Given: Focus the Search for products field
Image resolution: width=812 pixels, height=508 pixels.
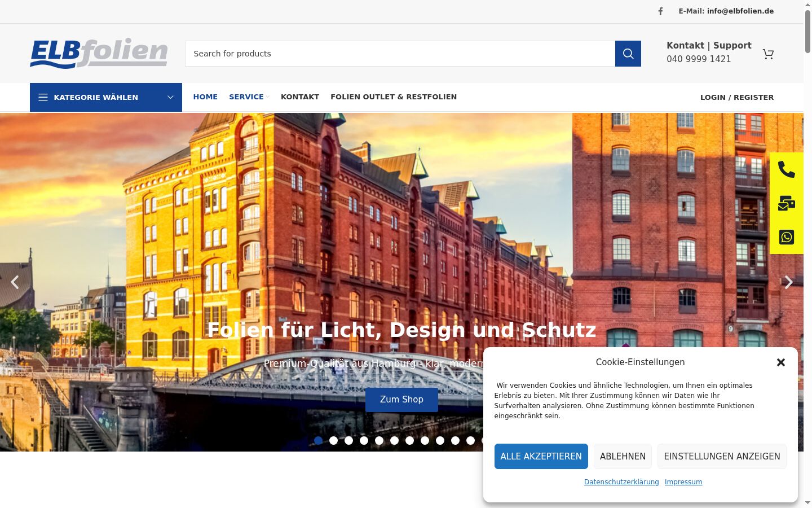Looking at the screenshot, I should coord(400,54).
